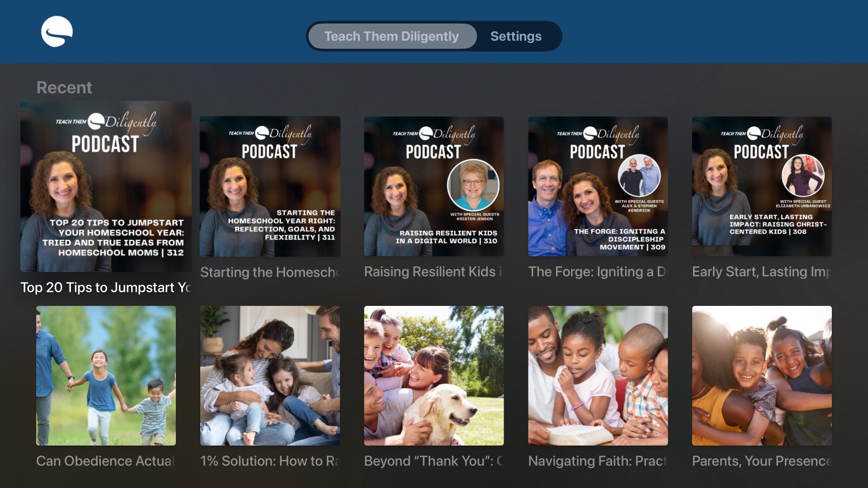The image size is (868, 488).
Task: Open the Starting the Homeschool Year episode 311
Action: click(x=270, y=186)
